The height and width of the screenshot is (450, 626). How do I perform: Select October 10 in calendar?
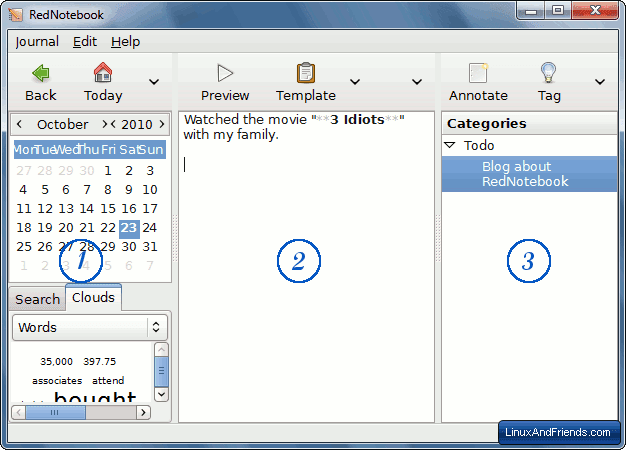150,190
